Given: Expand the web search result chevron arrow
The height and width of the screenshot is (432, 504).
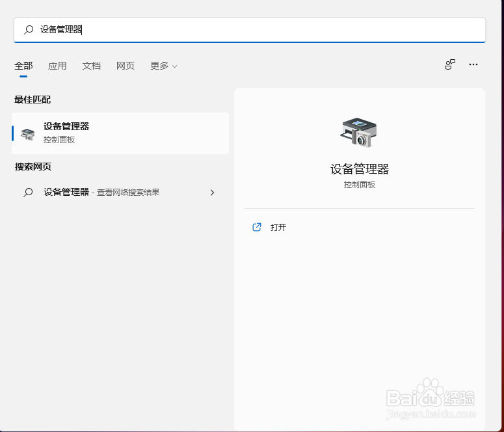Looking at the screenshot, I should [212, 193].
